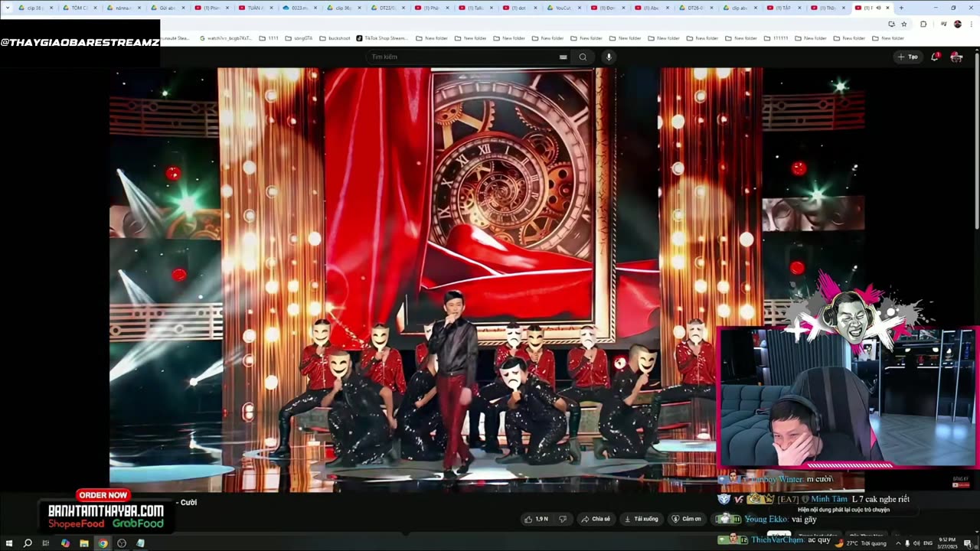This screenshot has width=980, height=551.
Task: Open the 'buckshoot' bookmark folder
Action: tap(335, 38)
